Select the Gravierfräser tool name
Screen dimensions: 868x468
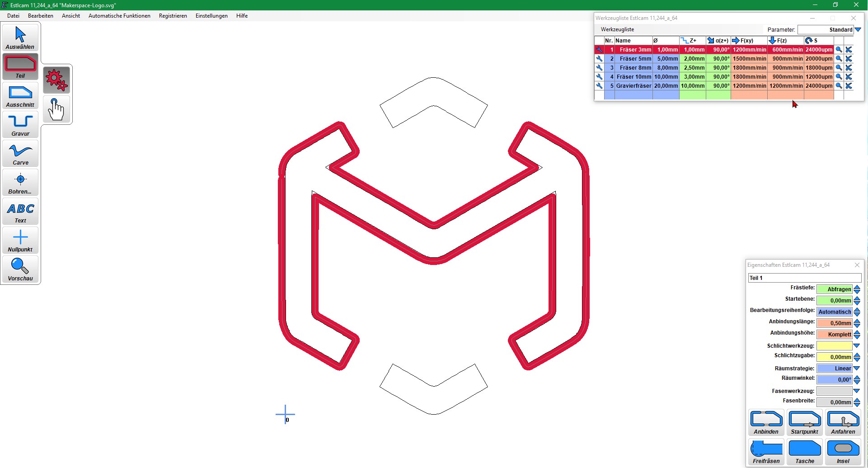[633, 86]
